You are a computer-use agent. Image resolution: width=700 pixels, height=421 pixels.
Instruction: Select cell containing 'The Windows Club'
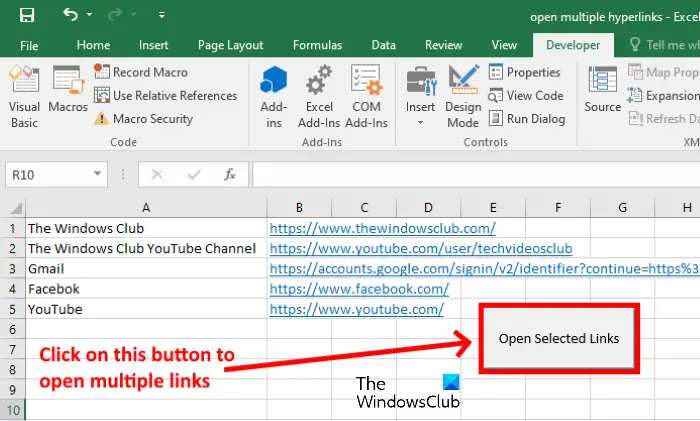146,229
